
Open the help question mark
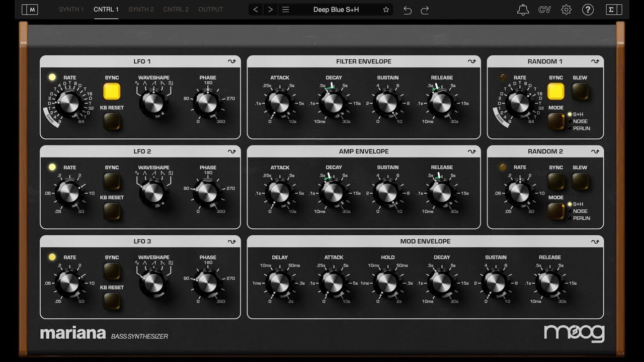point(588,10)
